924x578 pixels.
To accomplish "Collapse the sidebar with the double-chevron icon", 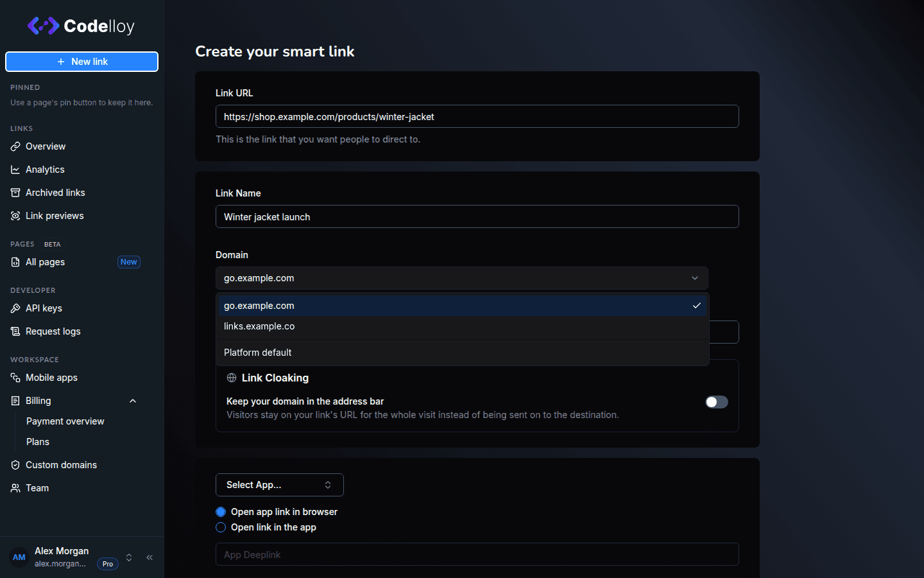I will [x=150, y=557].
